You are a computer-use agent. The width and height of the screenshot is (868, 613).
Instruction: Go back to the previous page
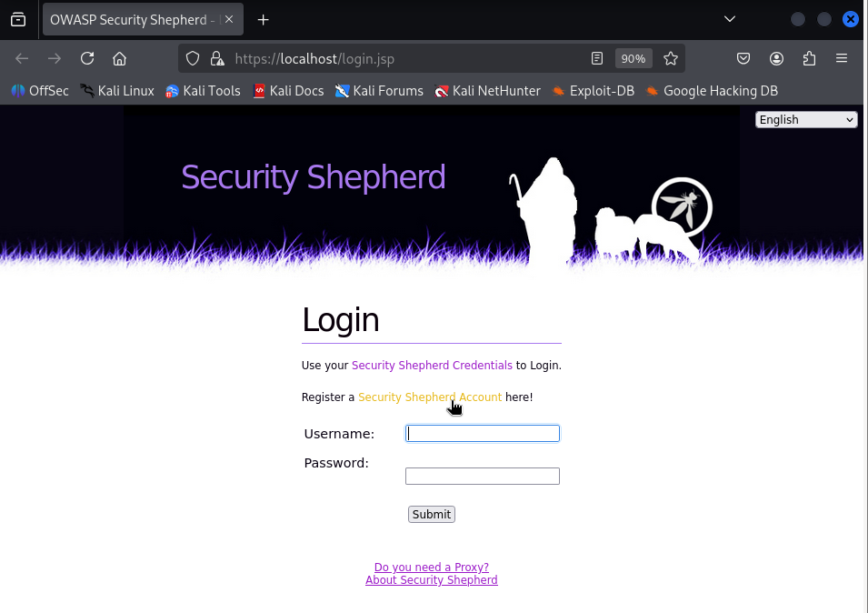point(22,59)
